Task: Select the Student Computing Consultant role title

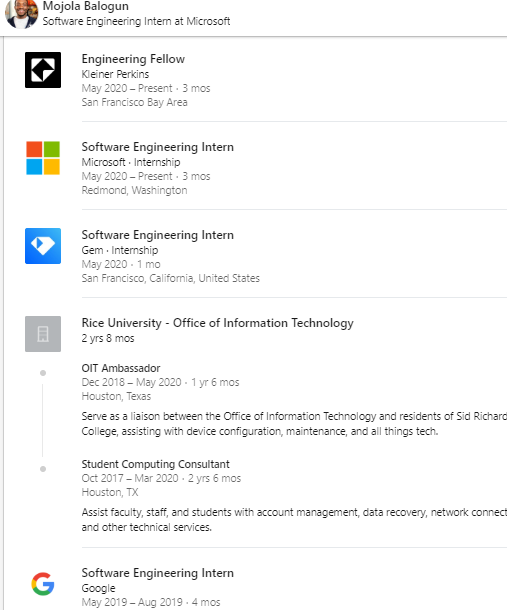Action: click(155, 464)
